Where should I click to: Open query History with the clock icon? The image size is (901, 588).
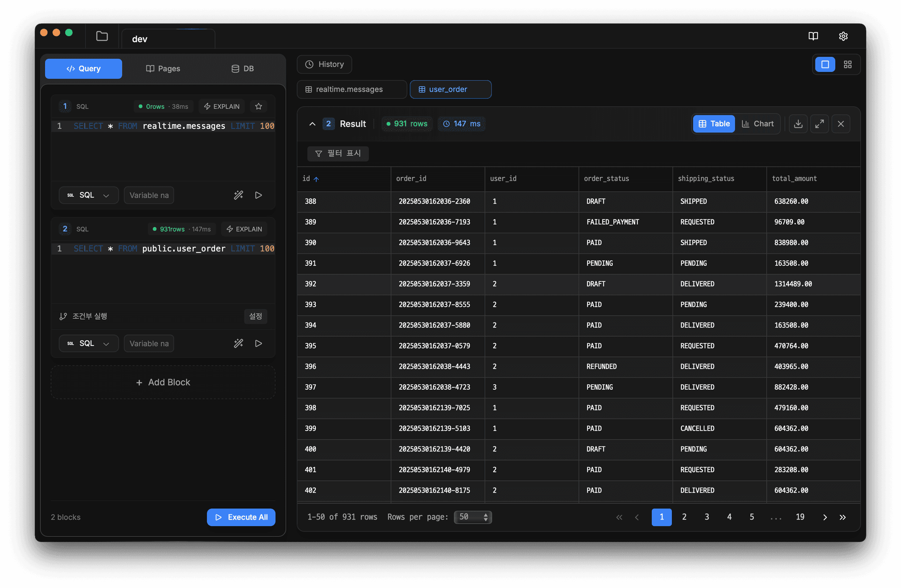tap(324, 64)
